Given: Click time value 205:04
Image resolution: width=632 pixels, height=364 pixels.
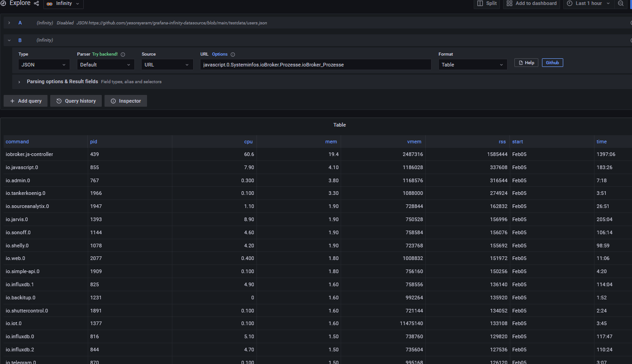Looking at the screenshot, I should tap(604, 219).
